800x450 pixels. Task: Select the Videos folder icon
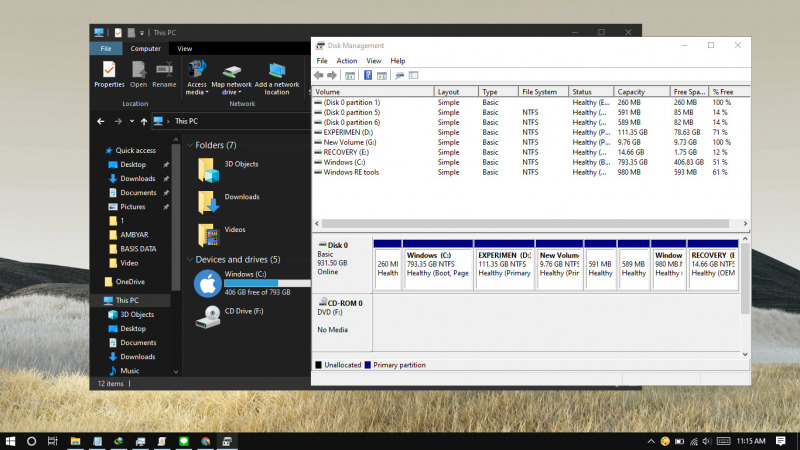(208, 235)
